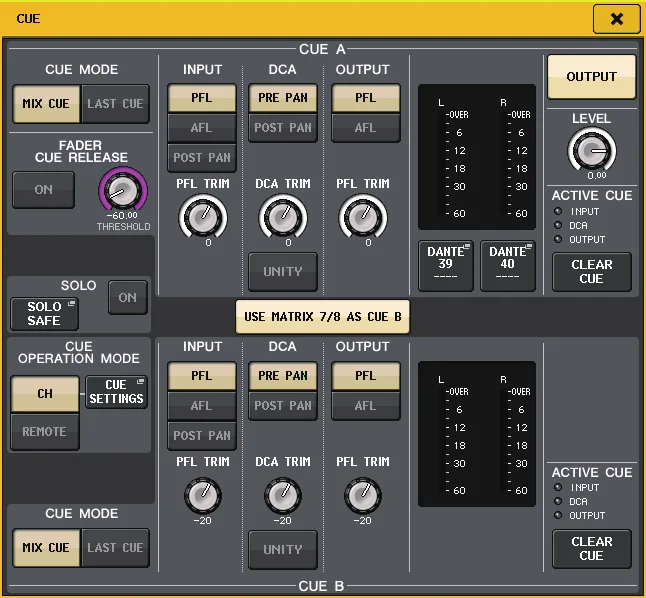This screenshot has width=646, height=598.
Task: Click the CUE A level meter display
Action: coord(477,157)
